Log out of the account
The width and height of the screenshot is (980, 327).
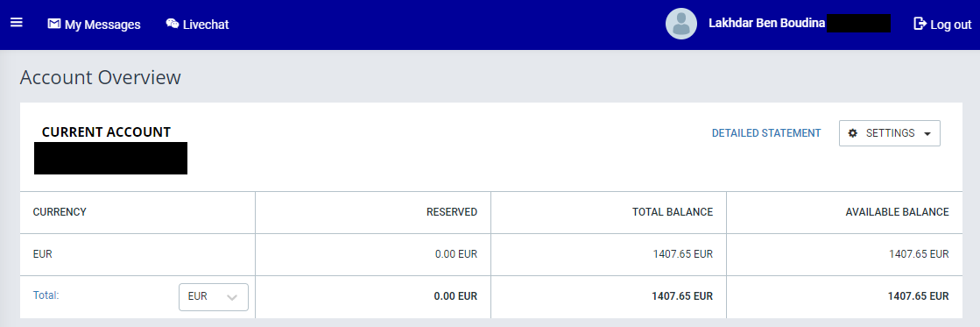942,25
